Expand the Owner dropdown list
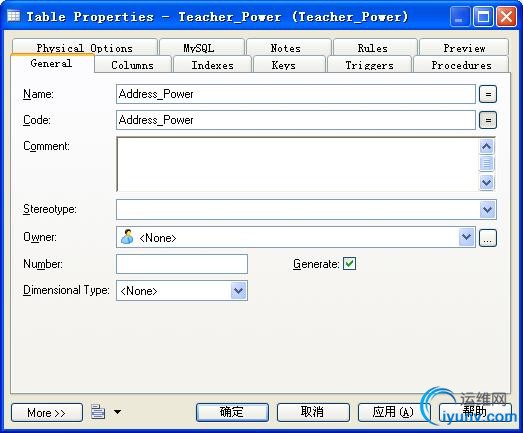The image size is (523, 433). point(466,237)
